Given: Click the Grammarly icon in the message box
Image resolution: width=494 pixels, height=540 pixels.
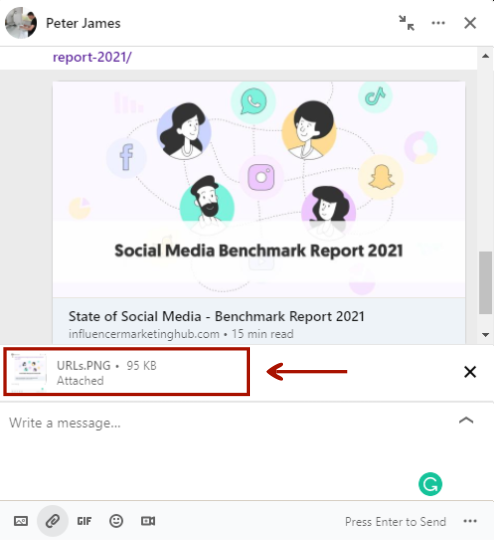Looking at the screenshot, I should coord(430,484).
